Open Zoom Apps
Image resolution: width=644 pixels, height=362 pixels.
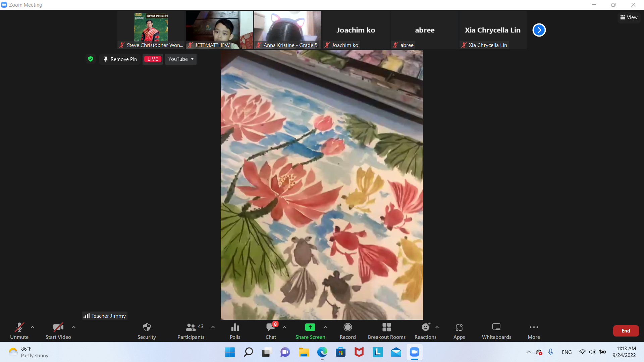(x=459, y=330)
